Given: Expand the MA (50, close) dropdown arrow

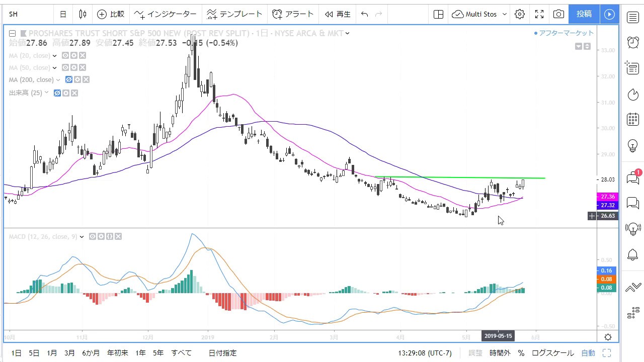Looking at the screenshot, I should (55, 68).
